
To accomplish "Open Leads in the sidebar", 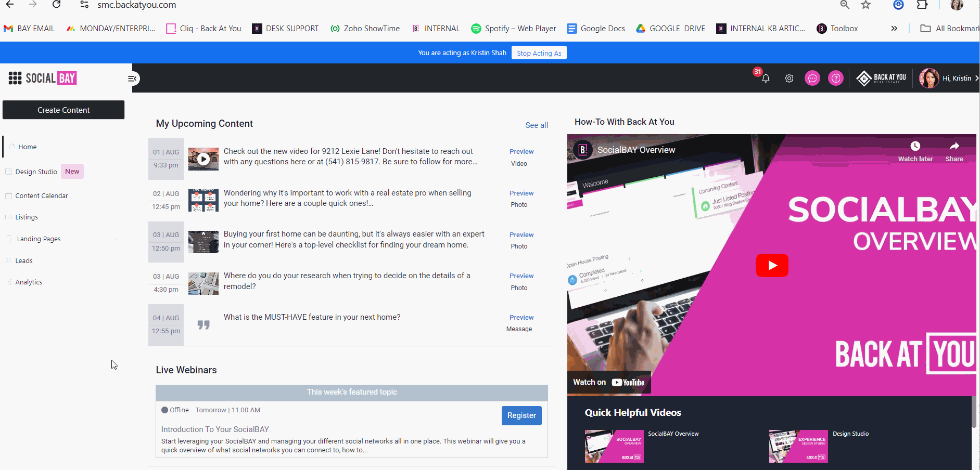I will [23, 261].
